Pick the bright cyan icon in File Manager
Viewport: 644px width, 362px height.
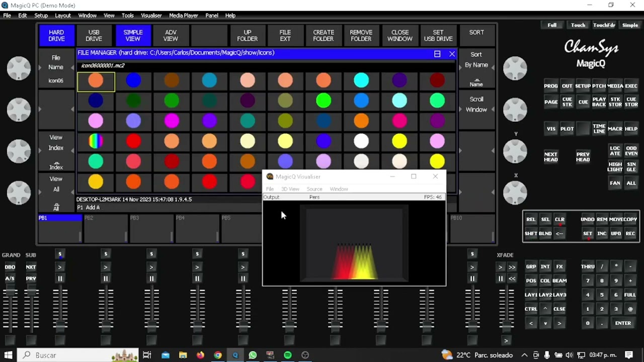[361, 80]
